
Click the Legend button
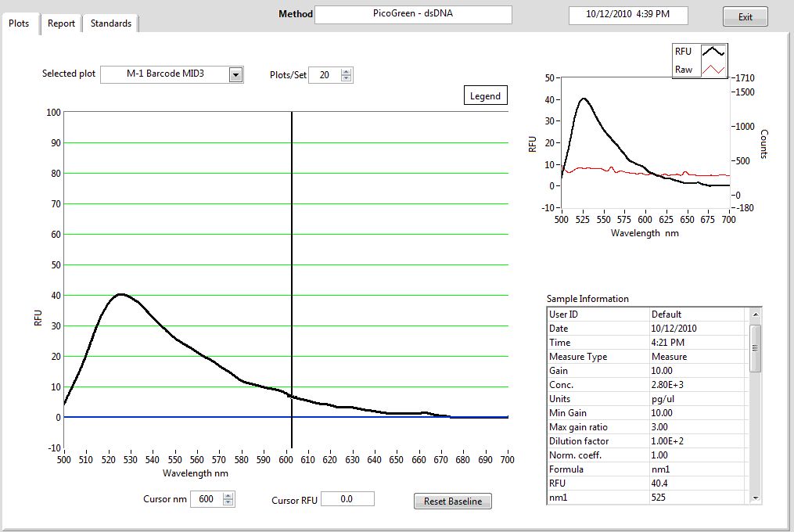coord(485,95)
